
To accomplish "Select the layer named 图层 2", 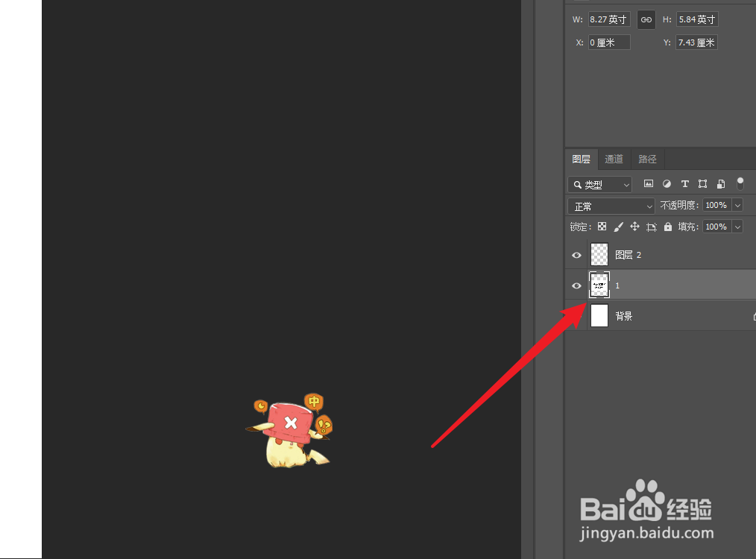I will point(661,254).
